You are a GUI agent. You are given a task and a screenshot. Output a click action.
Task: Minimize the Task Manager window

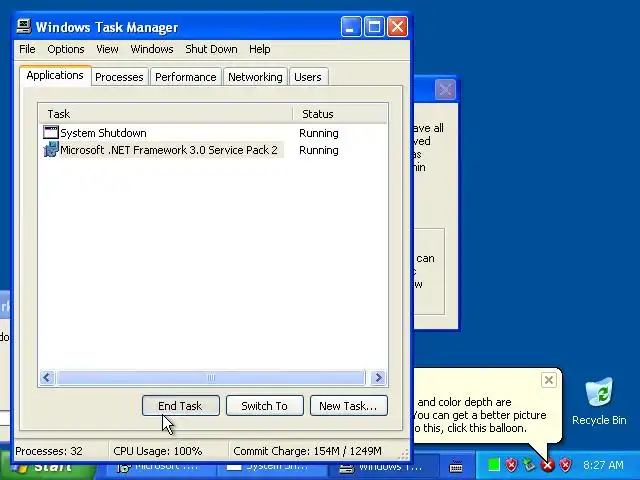351,27
